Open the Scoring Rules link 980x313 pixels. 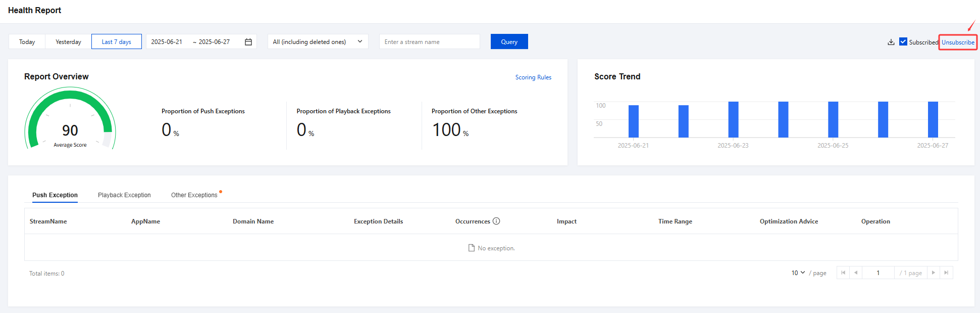point(533,77)
